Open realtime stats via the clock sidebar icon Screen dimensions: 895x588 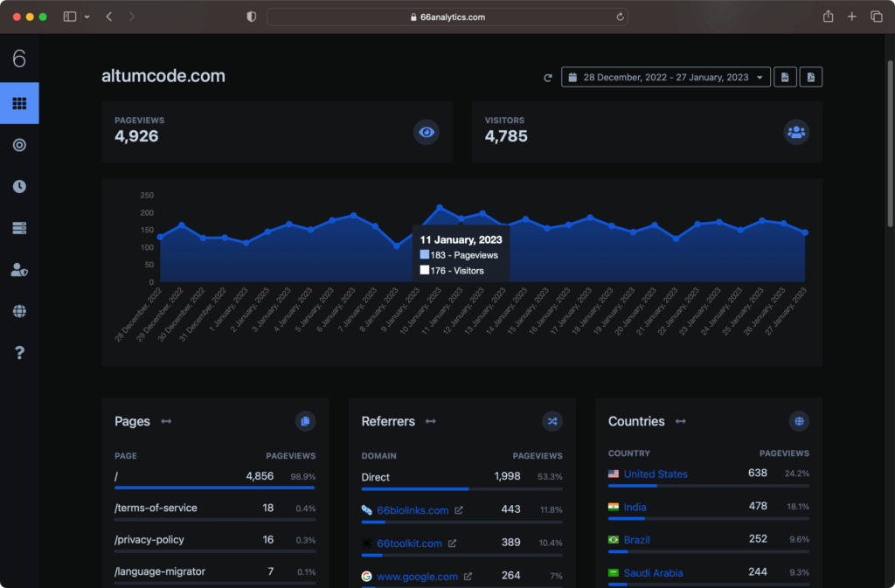coord(18,186)
